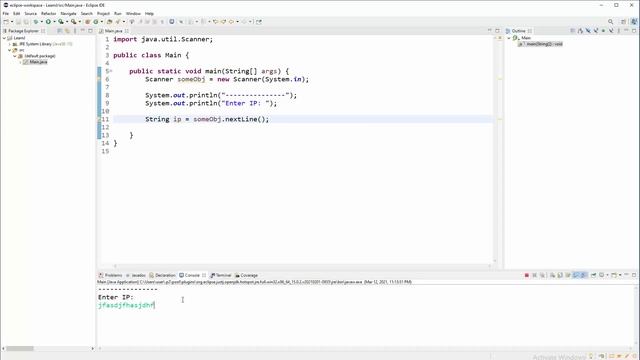Click the Clear Console icon
This screenshot has width=640, height=360.
pos(553,275)
